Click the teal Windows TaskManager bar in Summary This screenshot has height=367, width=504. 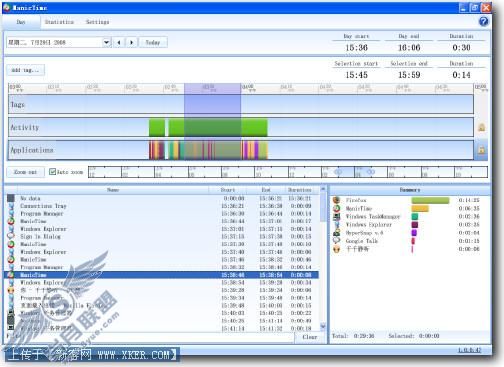tap(415, 216)
